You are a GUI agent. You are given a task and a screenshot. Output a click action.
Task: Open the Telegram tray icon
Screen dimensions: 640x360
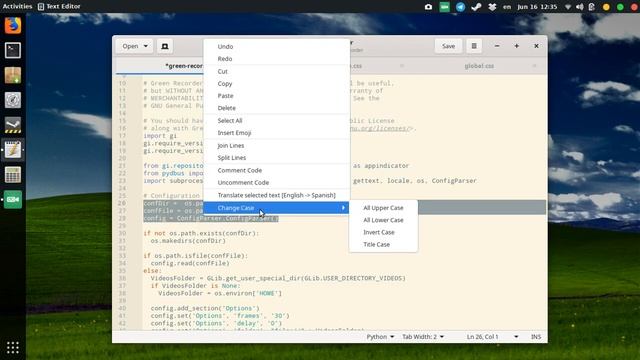coord(460,7)
